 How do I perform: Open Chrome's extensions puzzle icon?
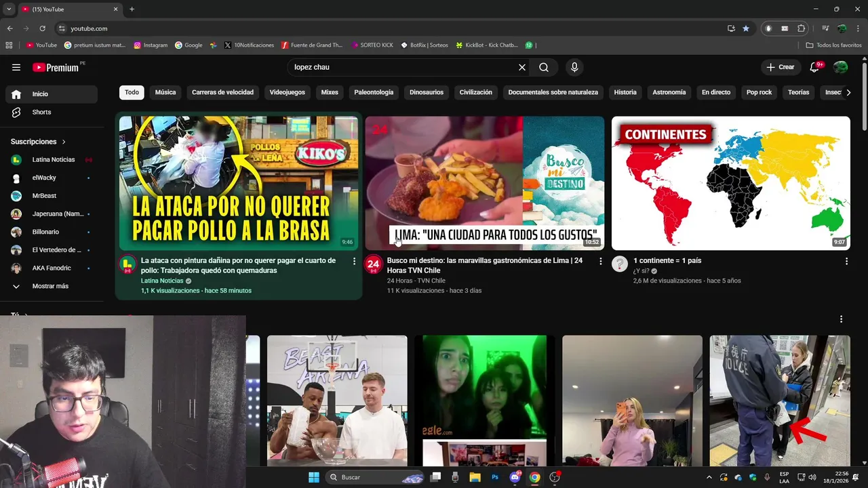pyautogui.click(x=801, y=28)
